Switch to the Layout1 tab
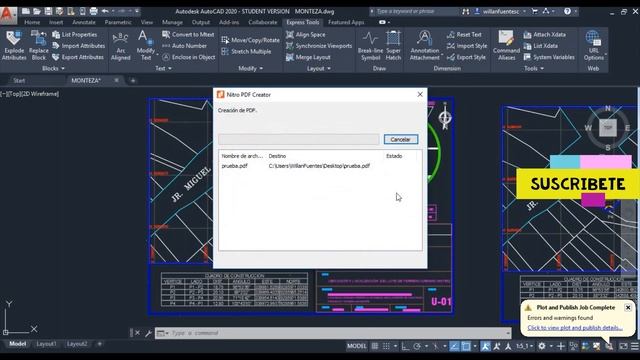Viewport: 640px width, 360px height. click(46, 344)
